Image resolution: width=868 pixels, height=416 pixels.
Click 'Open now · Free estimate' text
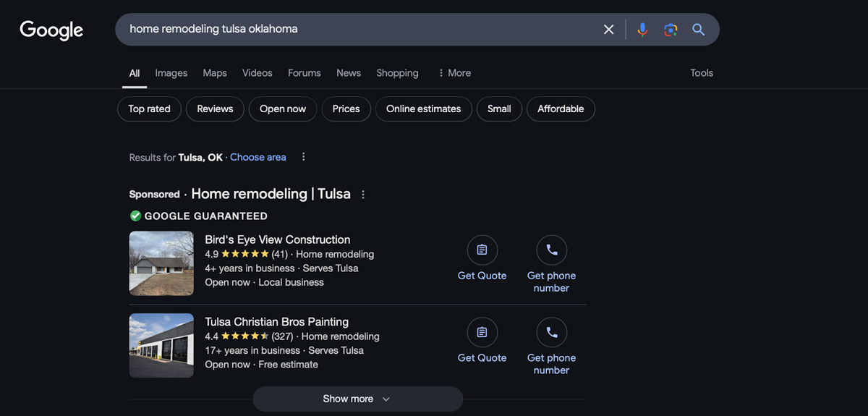[x=261, y=365]
